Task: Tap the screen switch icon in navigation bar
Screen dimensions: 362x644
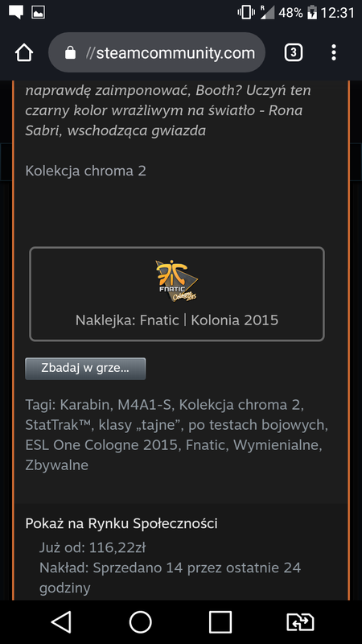Action: click(x=300, y=621)
